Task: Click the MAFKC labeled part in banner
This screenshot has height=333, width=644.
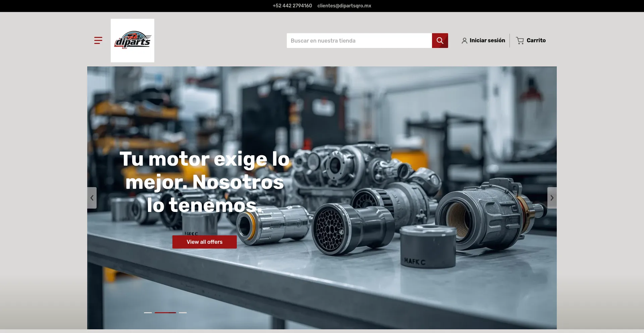Action: [427, 248]
